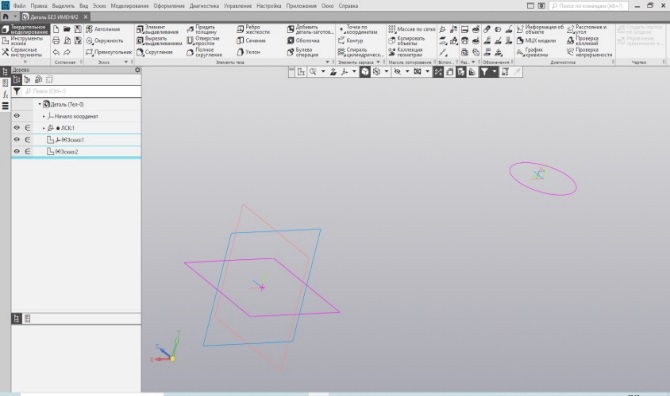Toggle the eye icon for Начало координат
Screen dimensions: 670x396
17,116
